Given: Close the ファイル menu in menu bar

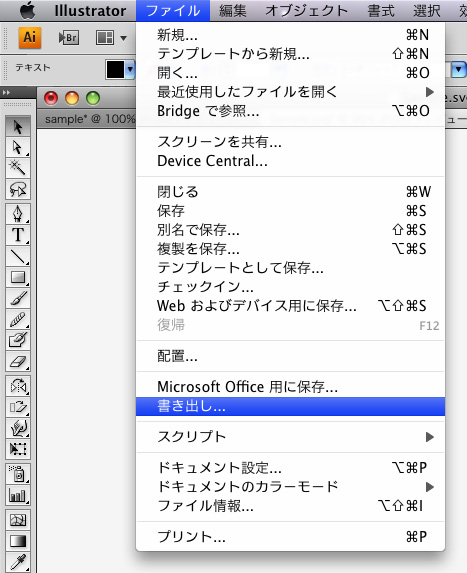Looking at the screenshot, I should tap(173, 11).
